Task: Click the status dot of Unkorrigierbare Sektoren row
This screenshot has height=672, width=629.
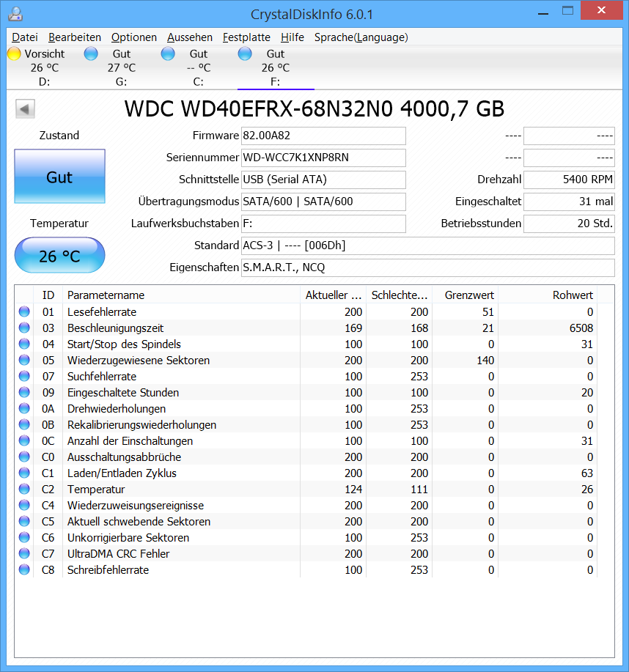Action: click(x=24, y=537)
